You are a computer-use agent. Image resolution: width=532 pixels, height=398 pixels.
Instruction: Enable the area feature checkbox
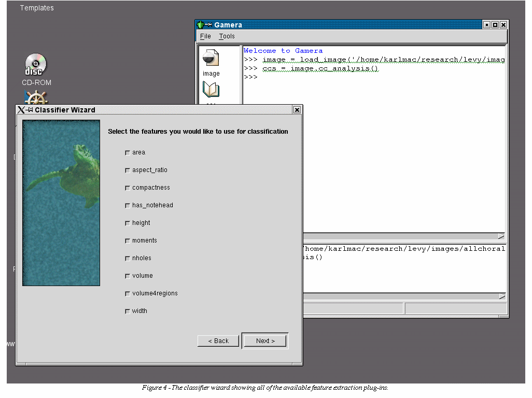pyautogui.click(x=128, y=153)
